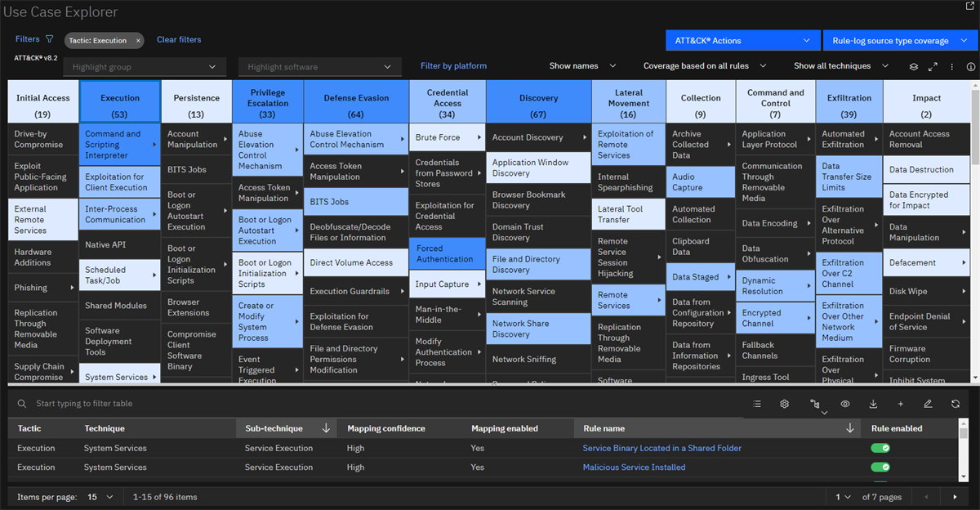980x510 pixels.
Task: Select the Execution tactic column header
Action: (x=119, y=100)
